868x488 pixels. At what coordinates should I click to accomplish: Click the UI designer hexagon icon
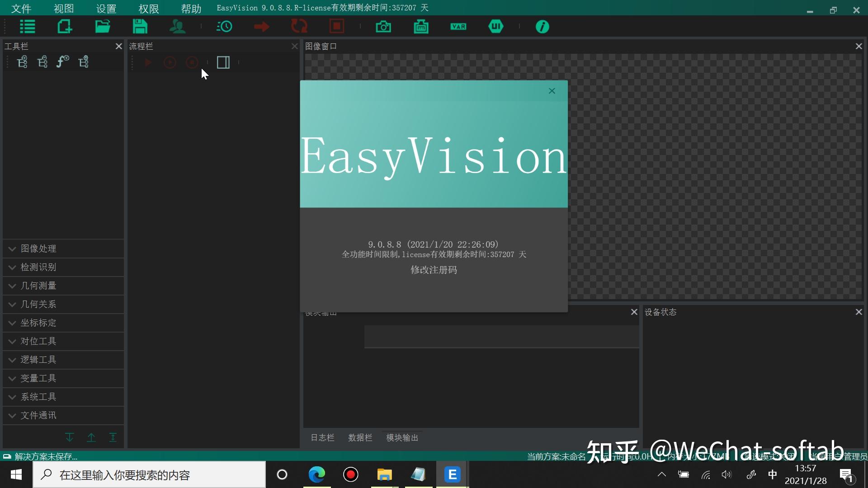tap(496, 26)
